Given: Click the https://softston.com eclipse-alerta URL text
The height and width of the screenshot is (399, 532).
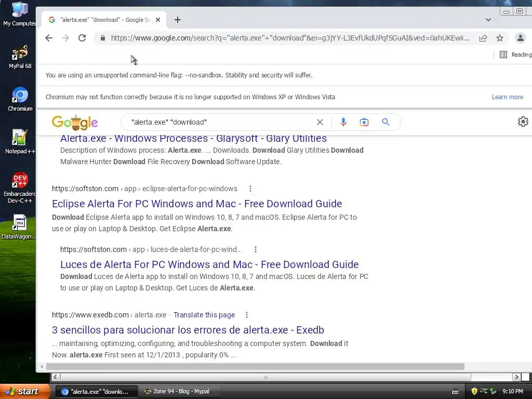Looking at the screenshot, I should pyautogui.click(x=144, y=189).
